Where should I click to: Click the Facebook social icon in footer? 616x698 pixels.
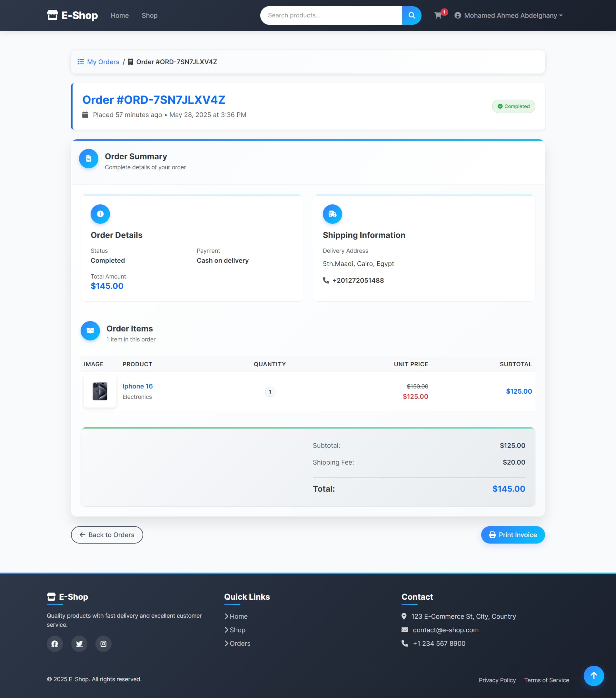tap(55, 644)
